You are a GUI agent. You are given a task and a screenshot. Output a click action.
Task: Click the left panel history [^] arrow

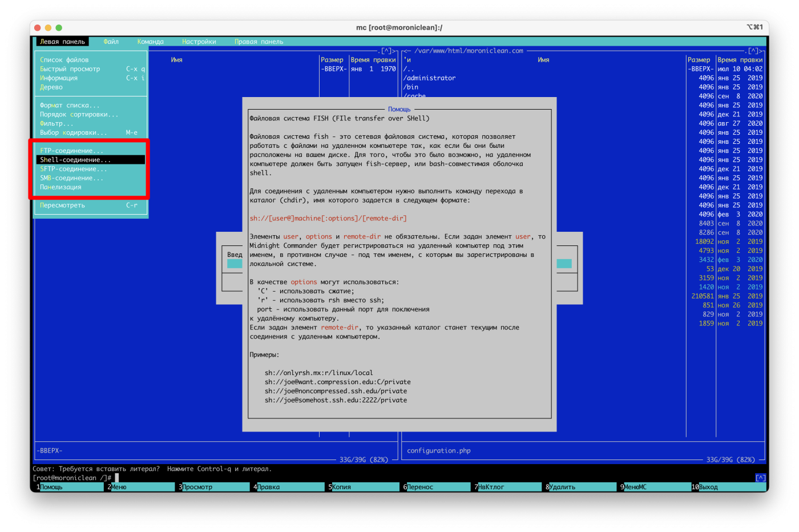point(386,51)
